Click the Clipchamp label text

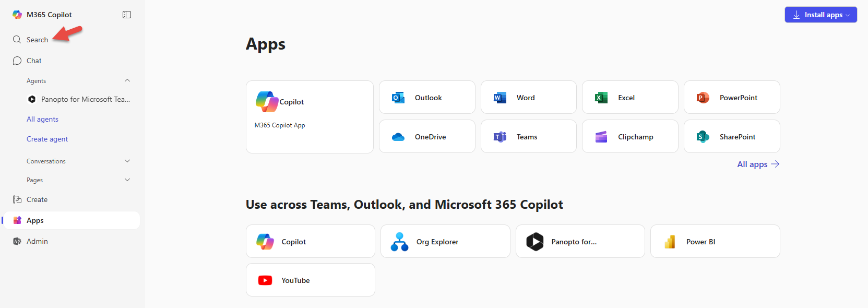pyautogui.click(x=635, y=137)
